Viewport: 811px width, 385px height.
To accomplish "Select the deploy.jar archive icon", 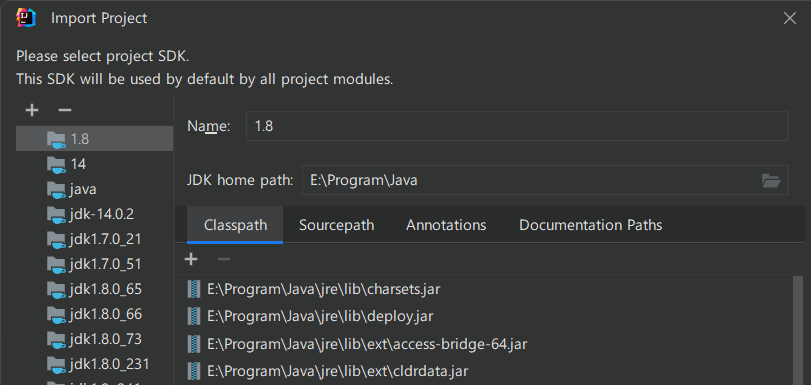I will (x=194, y=316).
